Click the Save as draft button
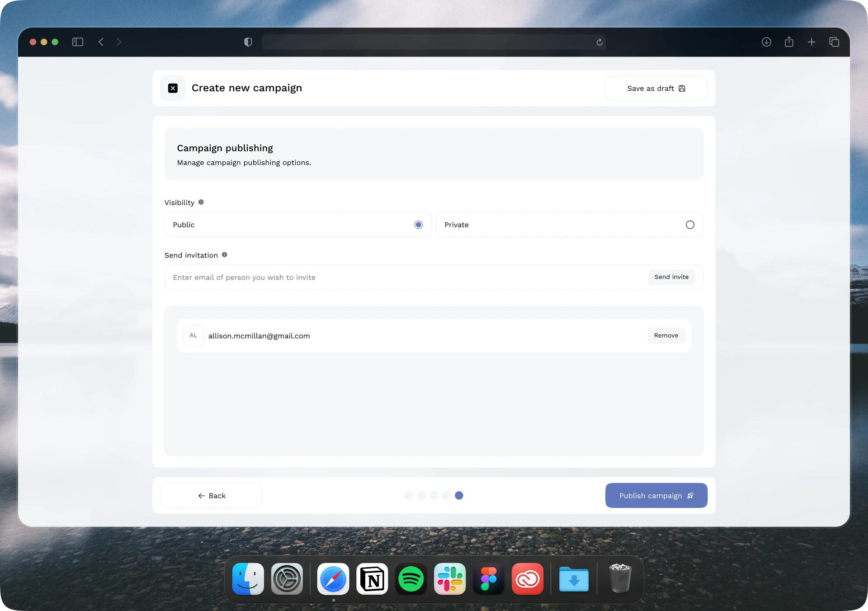Viewport: 868px width, 611px height. click(656, 88)
